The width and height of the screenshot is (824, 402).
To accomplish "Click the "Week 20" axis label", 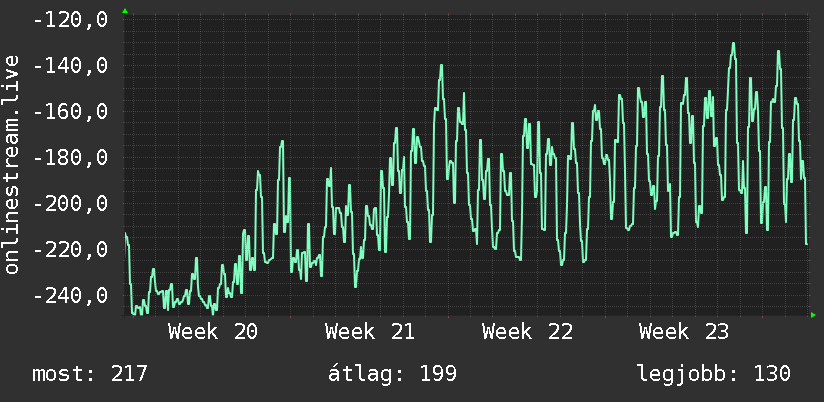I will pos(213,332).
